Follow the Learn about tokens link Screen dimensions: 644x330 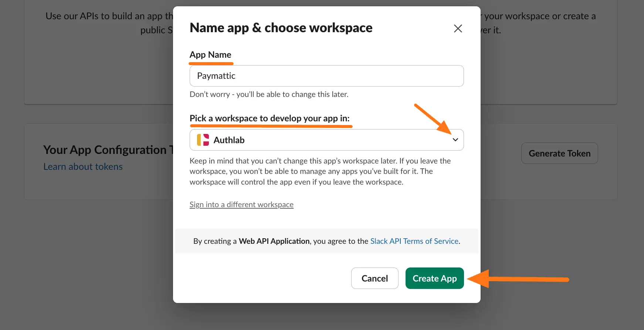pyautogui.click(x=83, y=167)
